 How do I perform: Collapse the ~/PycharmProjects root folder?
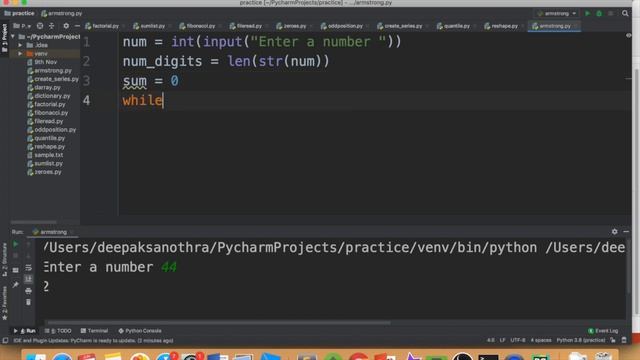(13, 37)
